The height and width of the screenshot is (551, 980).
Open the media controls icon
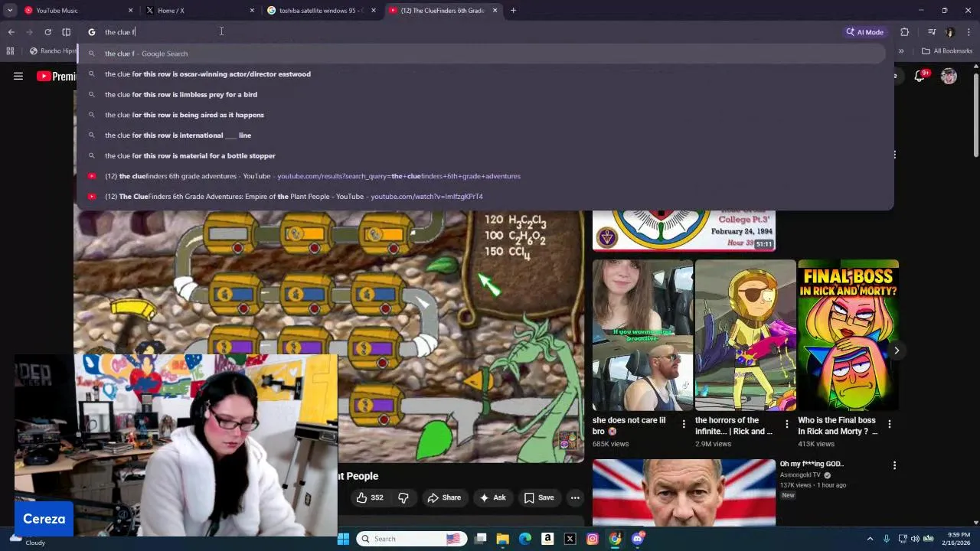(x=932, y=32)
